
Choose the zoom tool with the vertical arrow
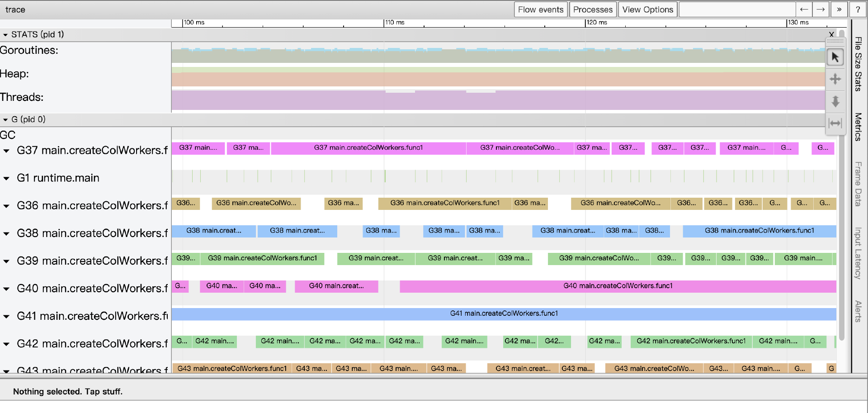pos(835,101)
